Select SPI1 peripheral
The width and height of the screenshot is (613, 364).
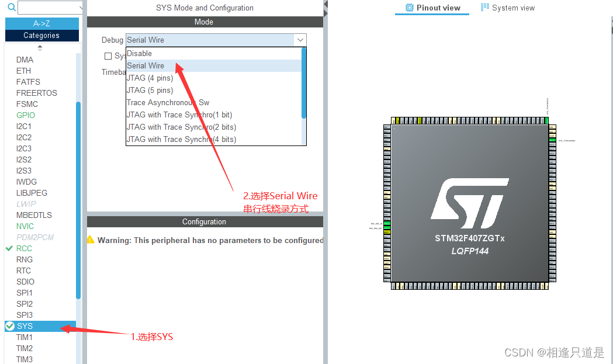[24, 293]
